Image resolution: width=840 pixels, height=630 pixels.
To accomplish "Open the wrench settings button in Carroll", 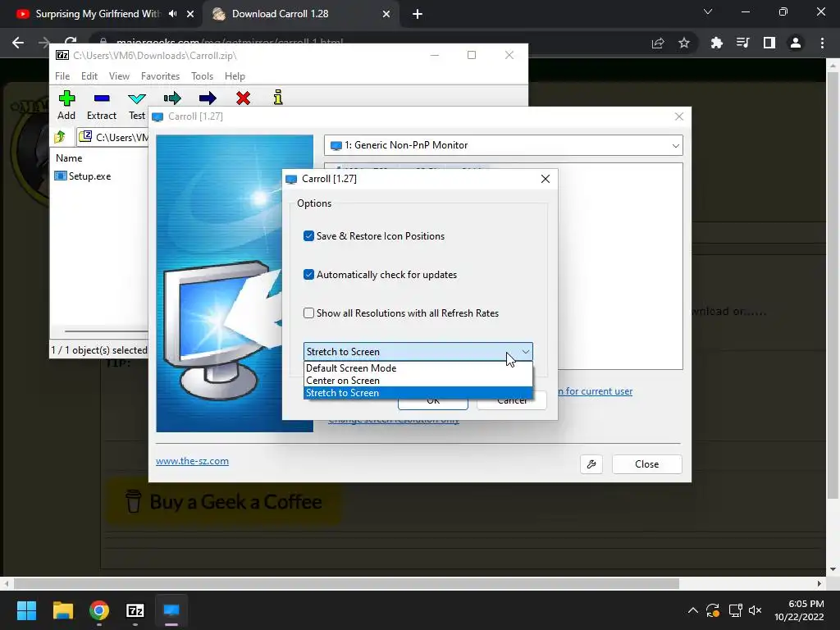I will [x=591, y=464].
